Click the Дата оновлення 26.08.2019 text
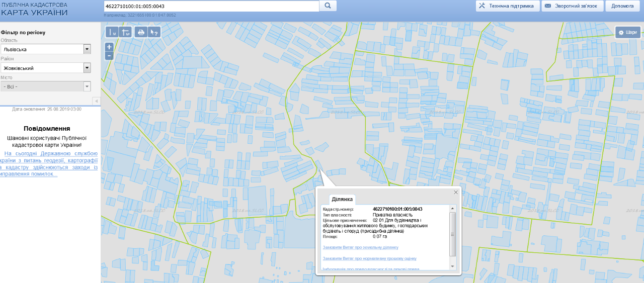 (47, 109)
